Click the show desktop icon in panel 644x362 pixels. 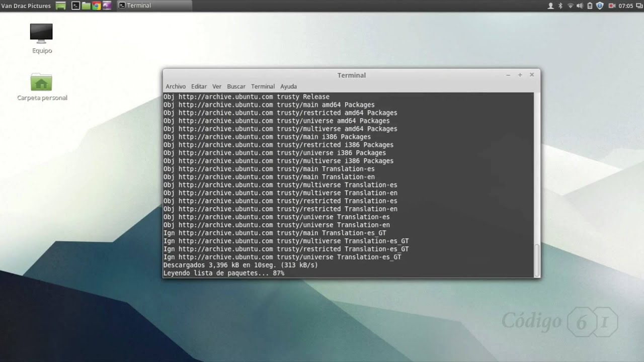click(61, 6)
